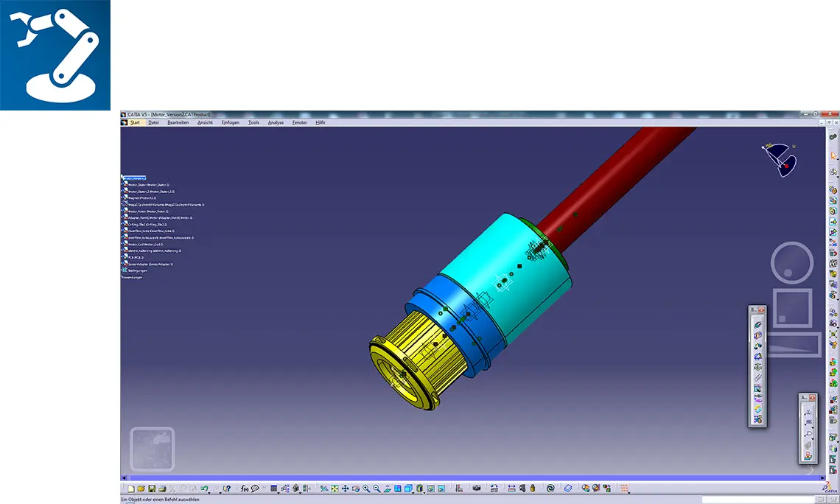Select Motor_Version2 root tree node
The width and height of the screenshot is (840, 504).
click(x=134, y=178)
